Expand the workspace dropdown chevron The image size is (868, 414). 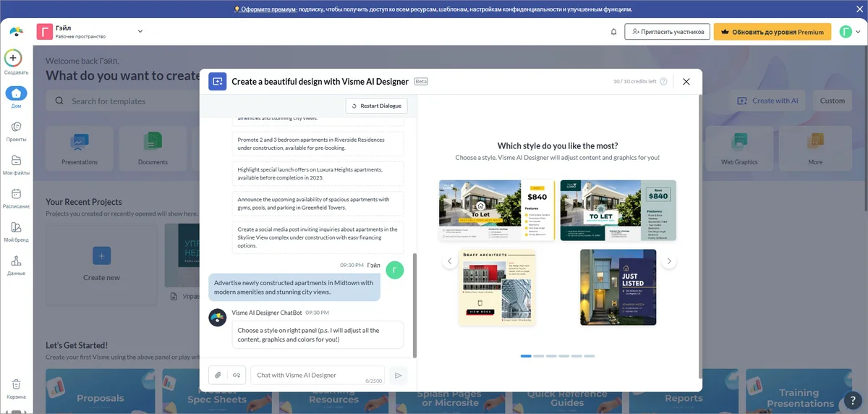(140, 31)
